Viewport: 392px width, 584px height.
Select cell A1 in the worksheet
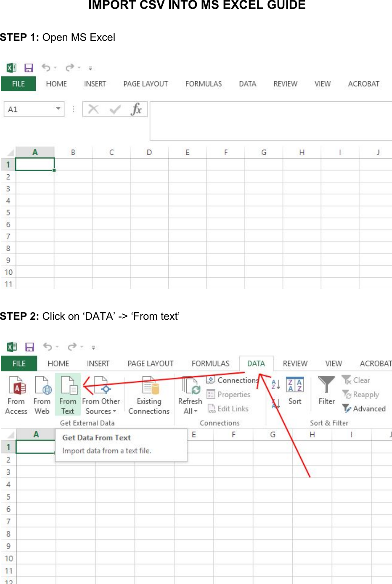coord(35,164)
